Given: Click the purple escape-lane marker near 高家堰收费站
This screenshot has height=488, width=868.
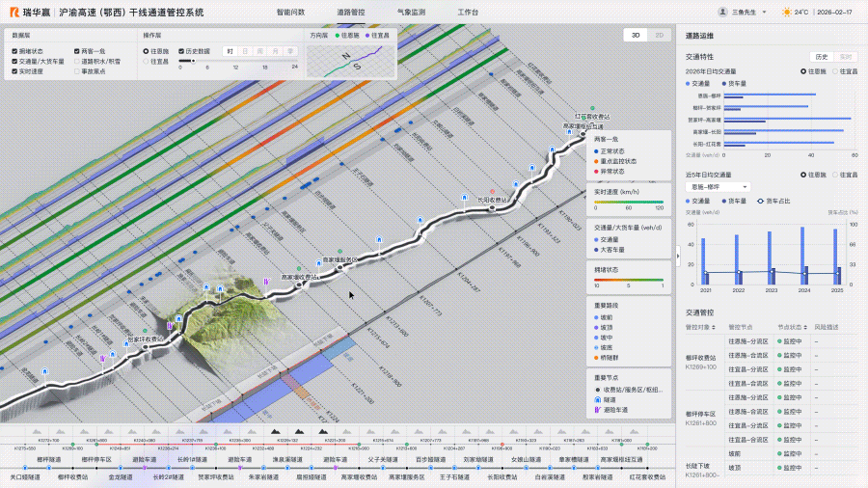Looking at the screenshot, I should tap(266, 282).
